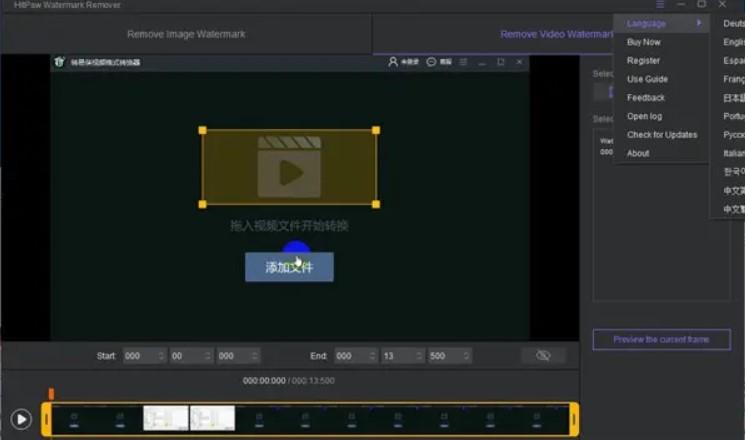745x440 pixels.
Task: Adjust Start seconds stepper arrows
Action: tap(208, 356)
